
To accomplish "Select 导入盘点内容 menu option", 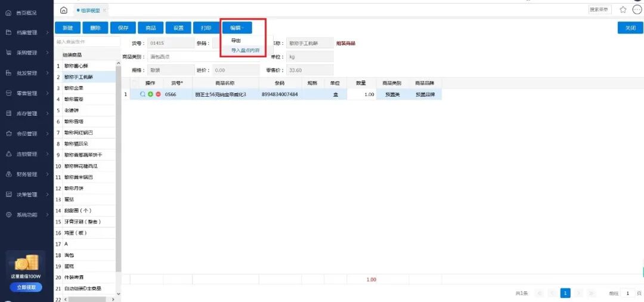I will coord(245,51).
